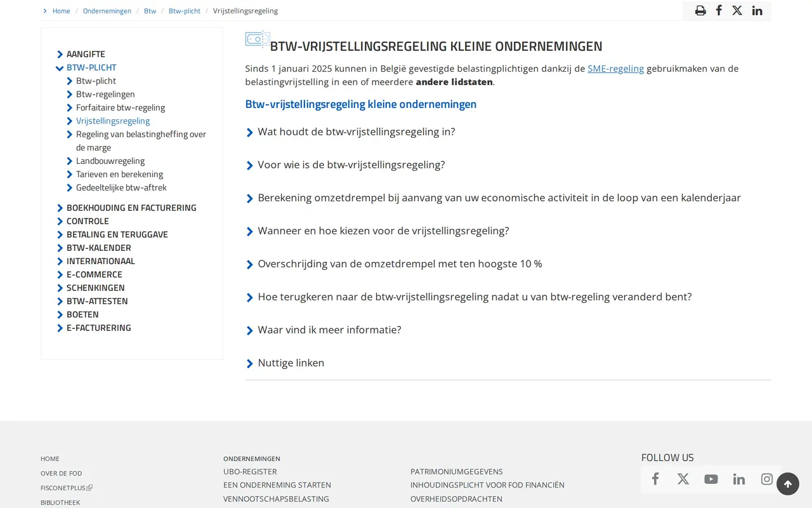Open YouTube icon under Follow Us

tap(711, 479)
